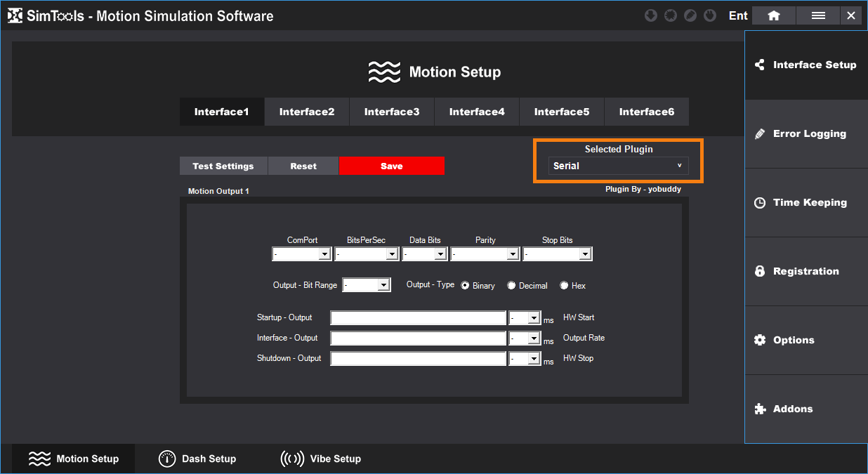Screen dimensions: 868x474
Task: Open Dash Setup gauge icon
Action: click(166, 459)
